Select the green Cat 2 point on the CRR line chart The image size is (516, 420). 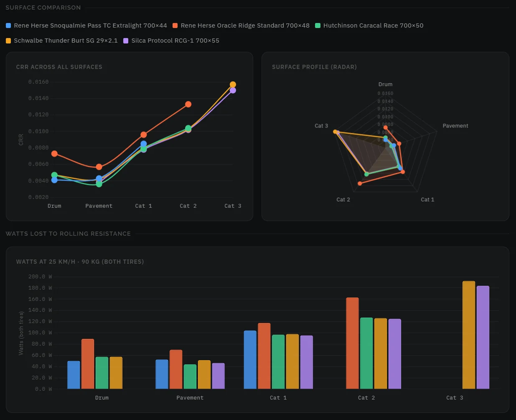(x=188, y=128)
